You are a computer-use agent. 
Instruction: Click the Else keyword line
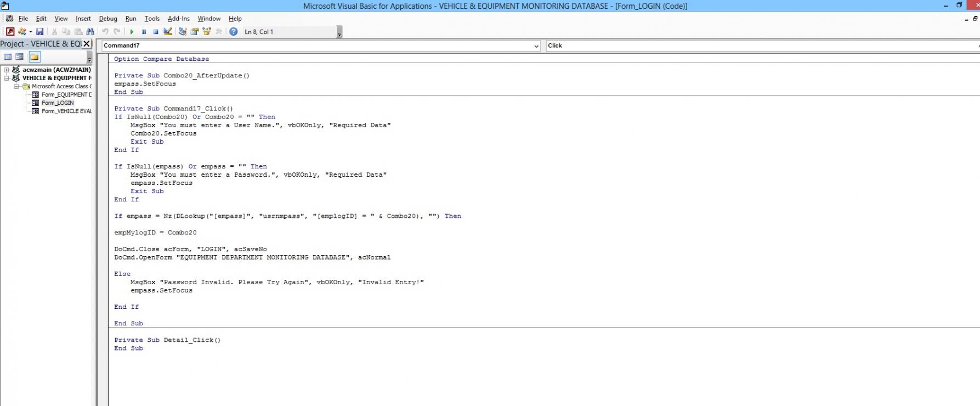pyautogui.click(x=122, y=274)
